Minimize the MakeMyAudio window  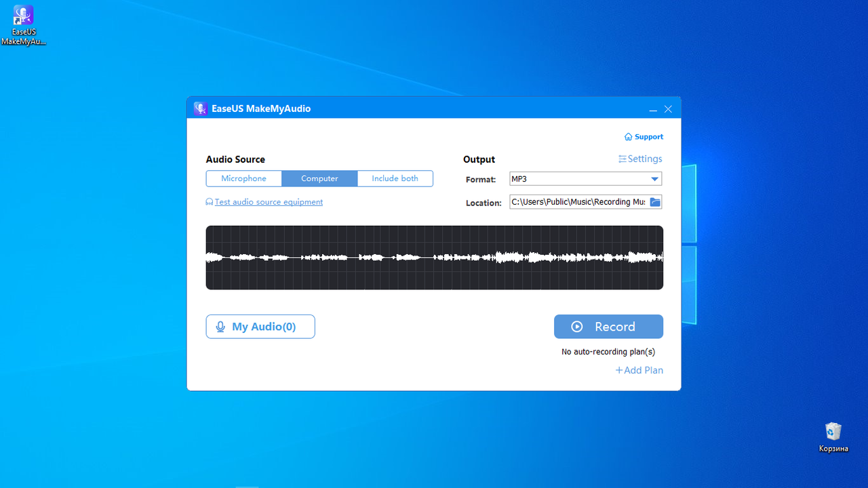coord(653,109)
